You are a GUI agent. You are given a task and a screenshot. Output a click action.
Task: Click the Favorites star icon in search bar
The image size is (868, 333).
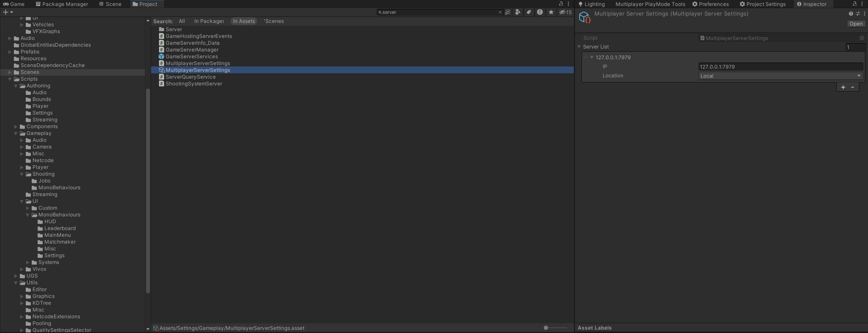pyautogui.click(x=551, y=12)
